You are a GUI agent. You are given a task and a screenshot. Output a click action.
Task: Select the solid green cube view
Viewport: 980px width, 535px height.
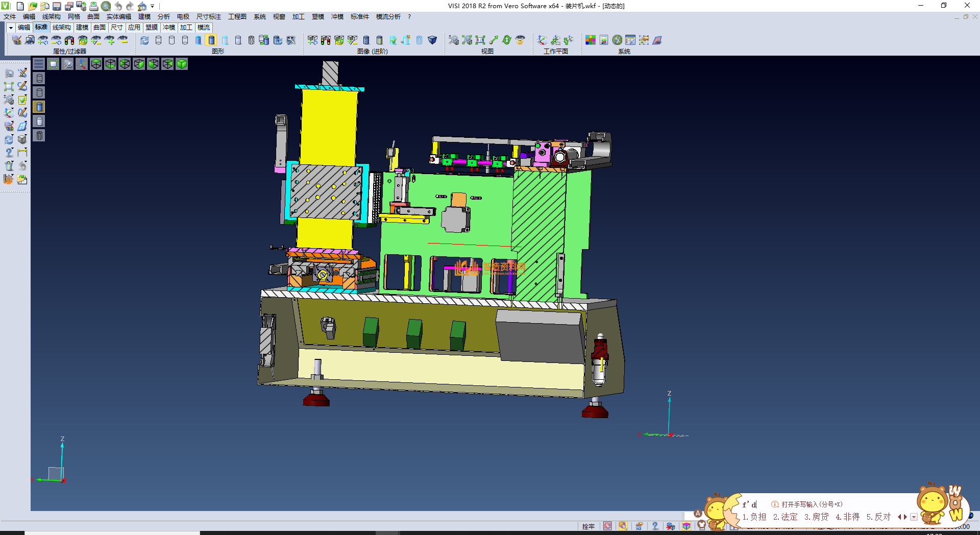(x=182, y=64)
